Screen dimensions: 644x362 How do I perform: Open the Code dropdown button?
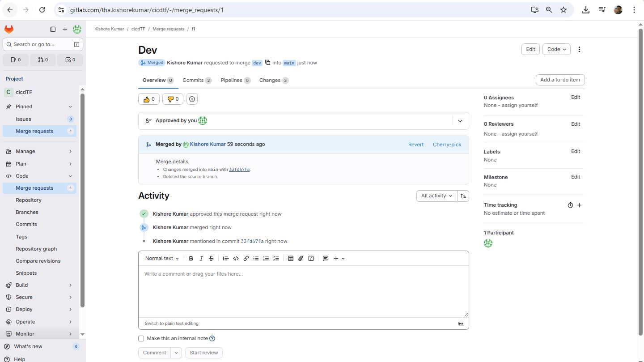click(x=556, y=49)
